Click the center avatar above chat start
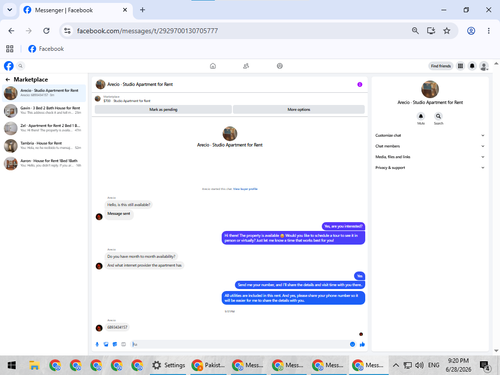Viewport: 500px width, 375px height. (230, 134)
